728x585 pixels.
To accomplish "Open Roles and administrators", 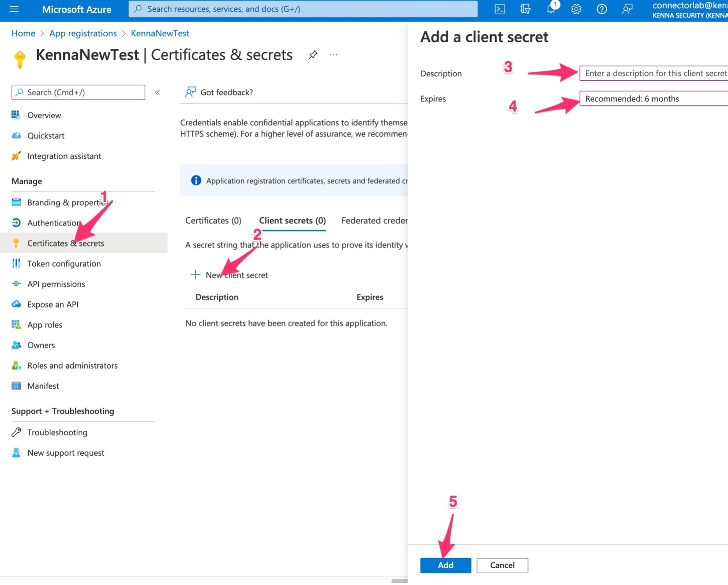I will [72, 365].
